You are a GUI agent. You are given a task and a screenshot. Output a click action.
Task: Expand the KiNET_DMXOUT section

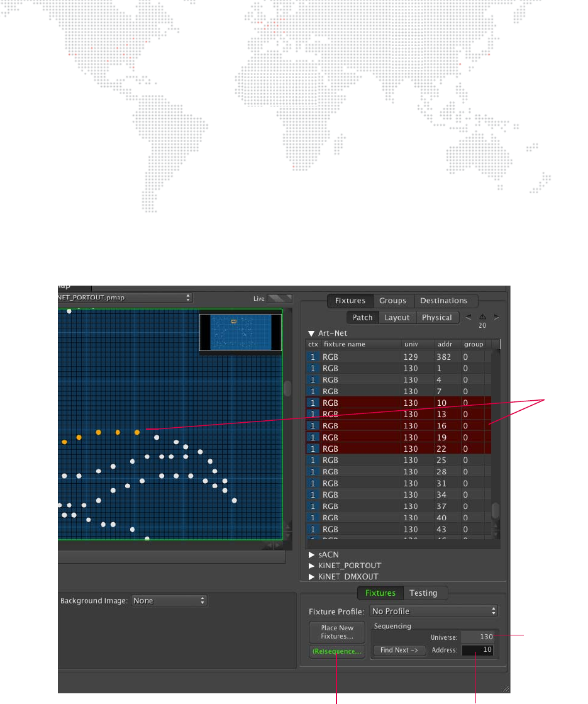311,577
